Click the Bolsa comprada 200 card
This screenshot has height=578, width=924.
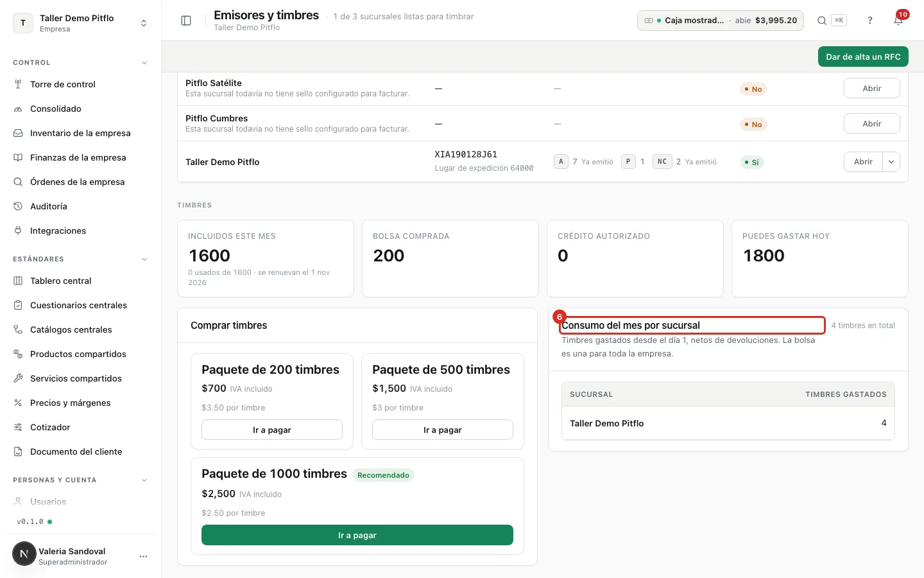450,259
